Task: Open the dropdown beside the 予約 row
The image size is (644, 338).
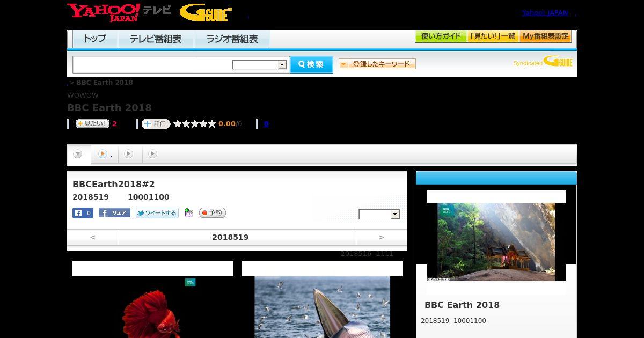Action: [x=379, y=214]
